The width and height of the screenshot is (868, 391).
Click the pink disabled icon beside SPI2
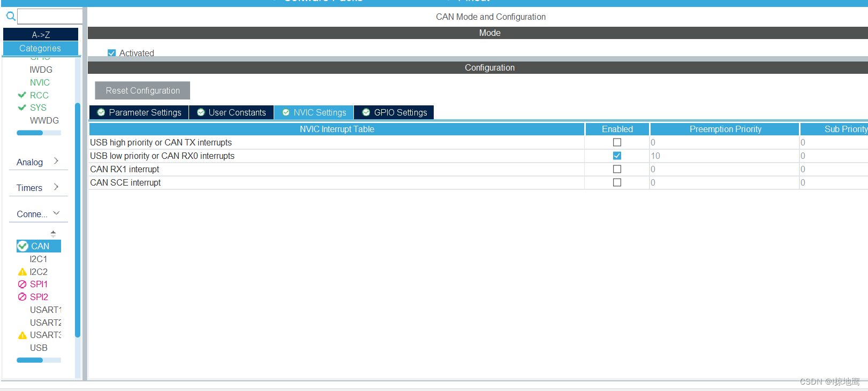pyautogui.click(x=22, y=297)
